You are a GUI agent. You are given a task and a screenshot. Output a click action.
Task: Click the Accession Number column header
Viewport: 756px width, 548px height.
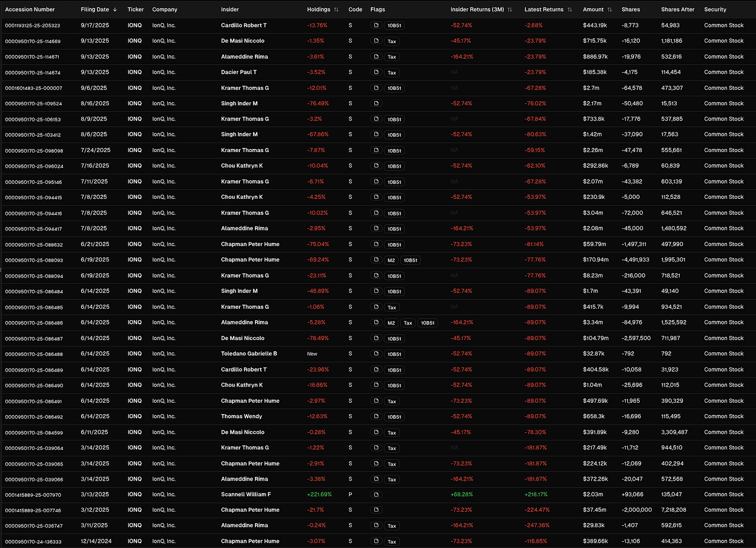[x=30, y=10]
